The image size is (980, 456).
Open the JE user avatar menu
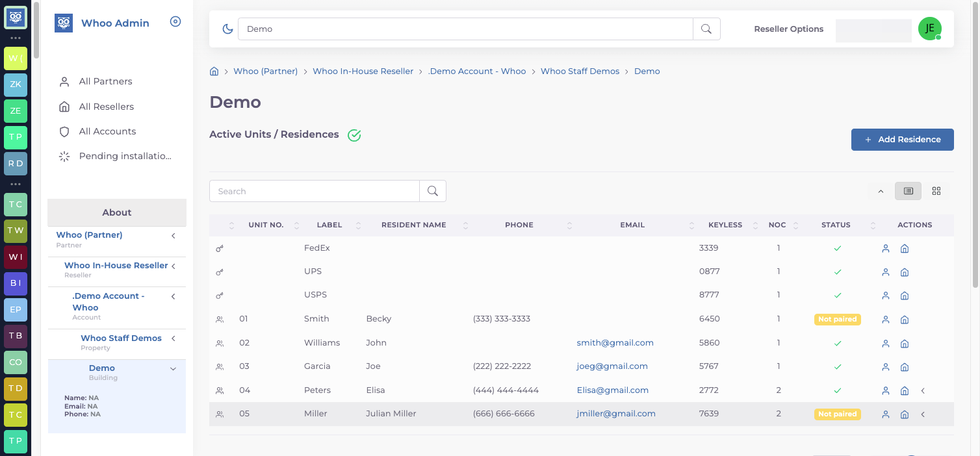tap(930, 29)
